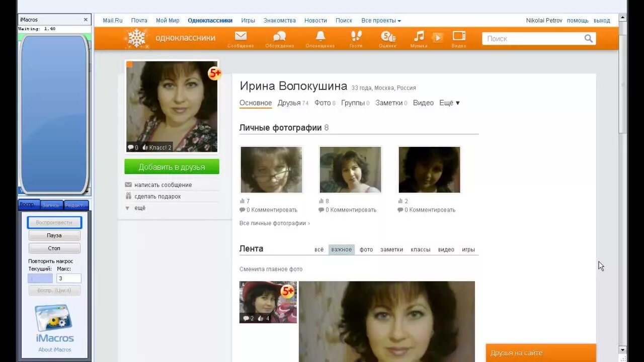Open Новости link in top bar
Image resolution: width=644 pixels, height=362 pixels.
point(315,21)
